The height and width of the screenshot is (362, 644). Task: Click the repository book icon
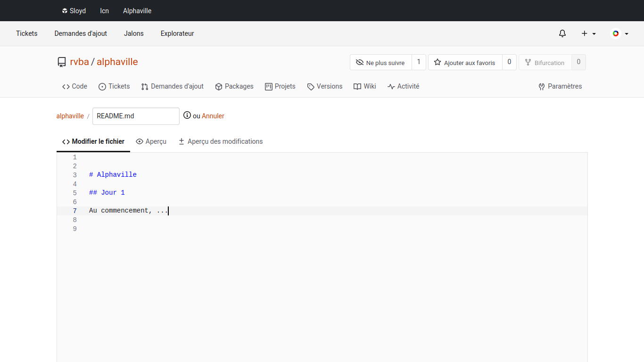pyautogui.click(x=62, y=62)
